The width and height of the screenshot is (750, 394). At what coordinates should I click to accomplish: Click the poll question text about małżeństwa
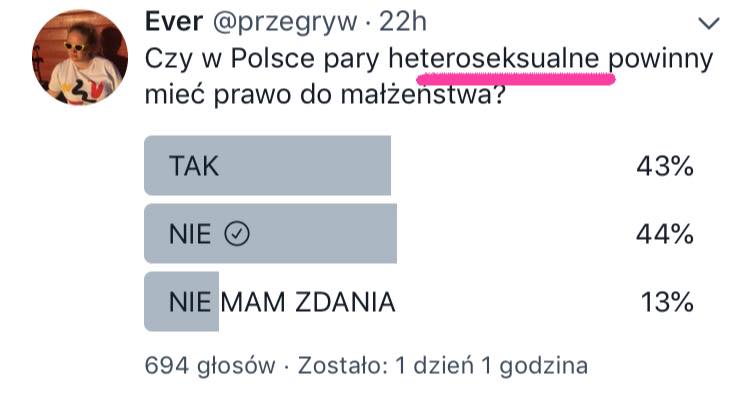point(429,77)
